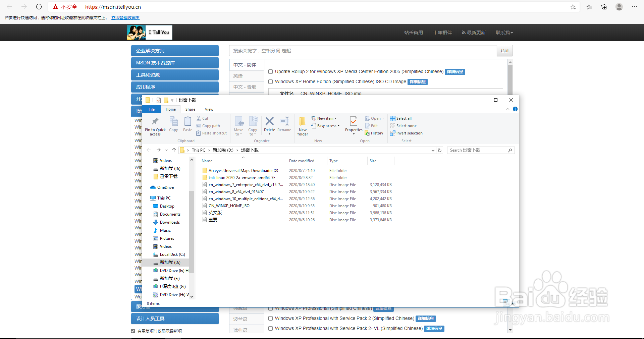Click the Properties checkmark icon
Image resolution: width=644 pixels, height=339 pixels.
coord(354,121)
